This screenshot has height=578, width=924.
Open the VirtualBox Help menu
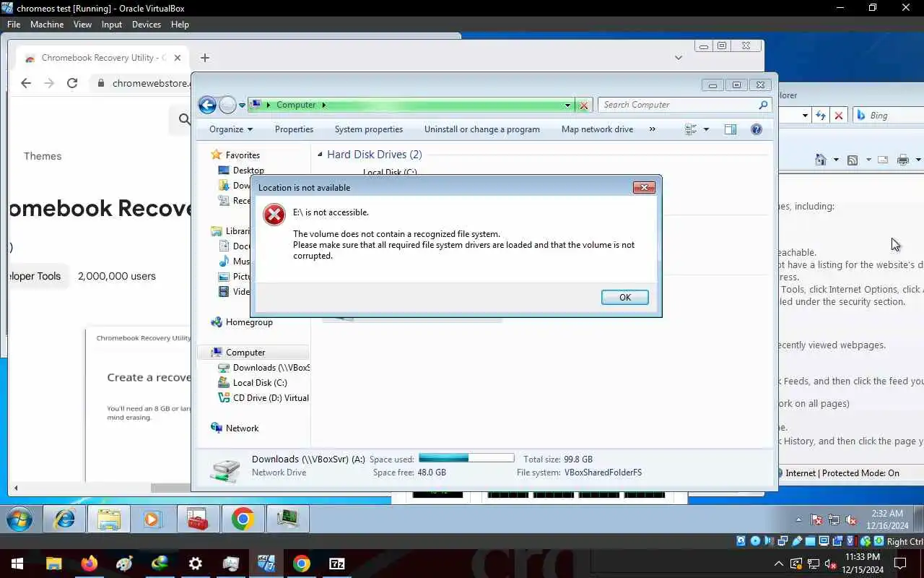pyautogui.click(x=180, y=25)
